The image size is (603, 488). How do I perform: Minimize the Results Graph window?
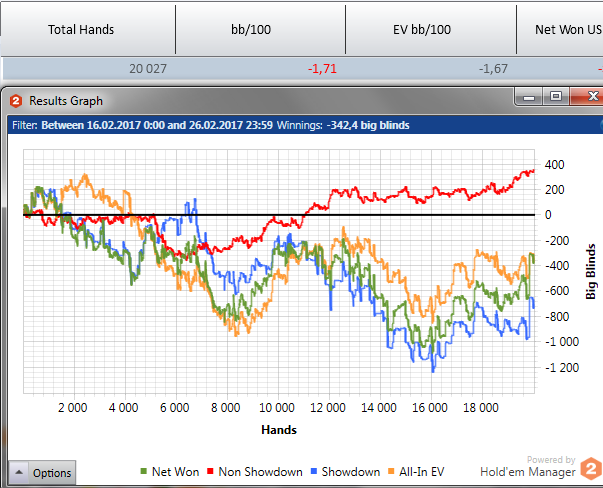click(529, 97)
